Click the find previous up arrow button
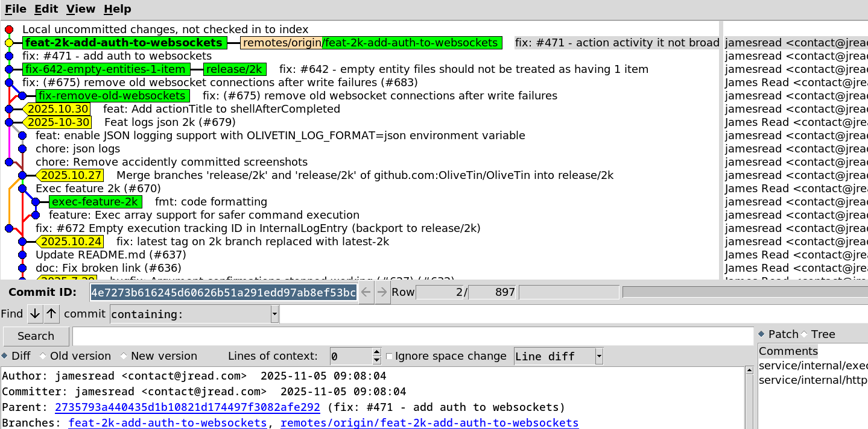The height and width of the screenshot is (429, 868). 52,313
